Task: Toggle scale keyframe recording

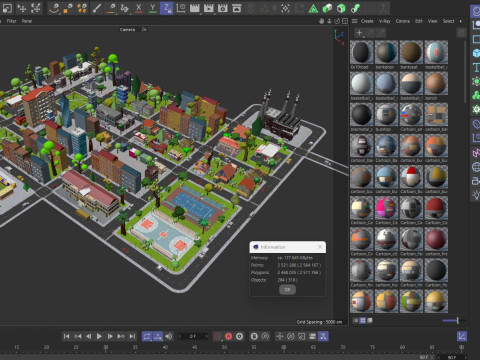Action: coord(301,336)
